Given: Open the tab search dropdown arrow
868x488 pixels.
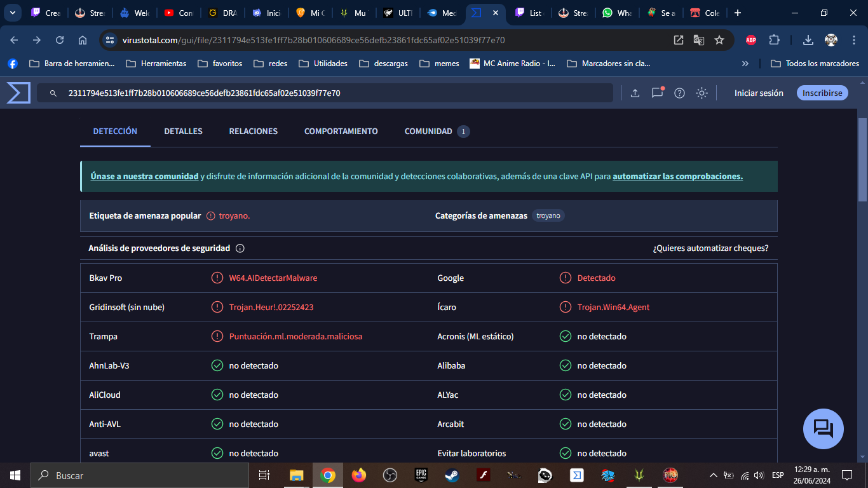Looking at the screenshot, I should [x=12, y=13].
